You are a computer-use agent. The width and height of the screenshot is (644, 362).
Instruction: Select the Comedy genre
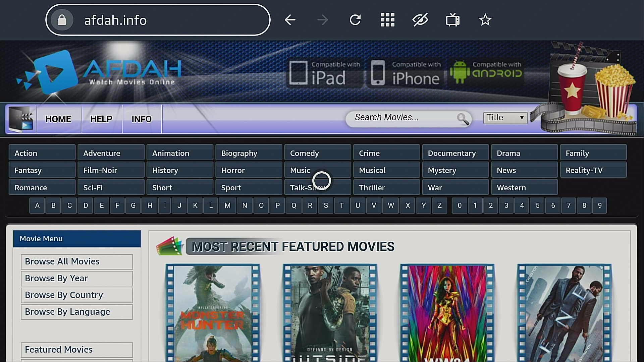(x=318, y=153)
